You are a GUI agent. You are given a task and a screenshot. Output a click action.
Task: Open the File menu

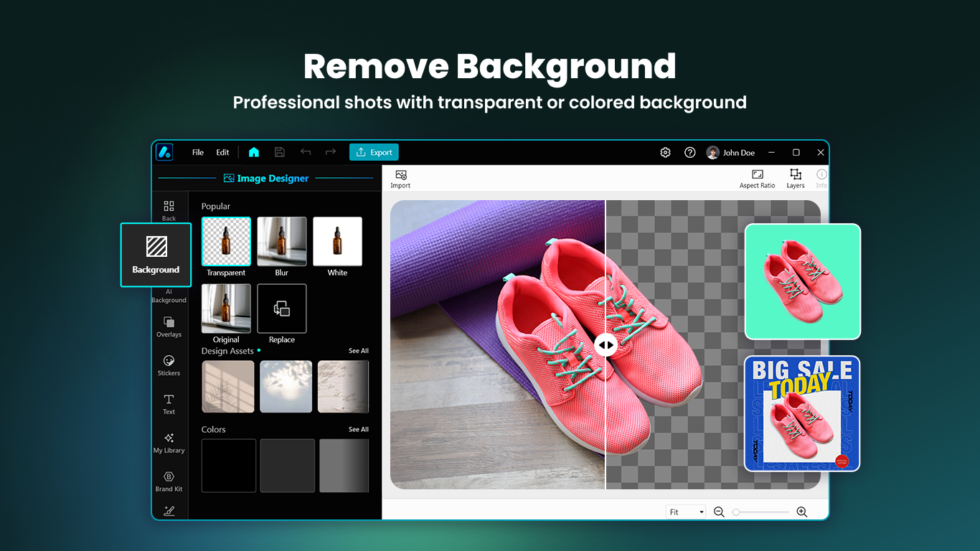(x=197, y=152)
